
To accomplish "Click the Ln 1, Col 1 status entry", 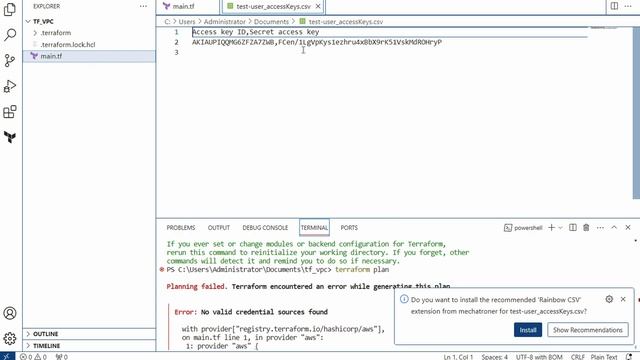I will click(x=458, y=357).
